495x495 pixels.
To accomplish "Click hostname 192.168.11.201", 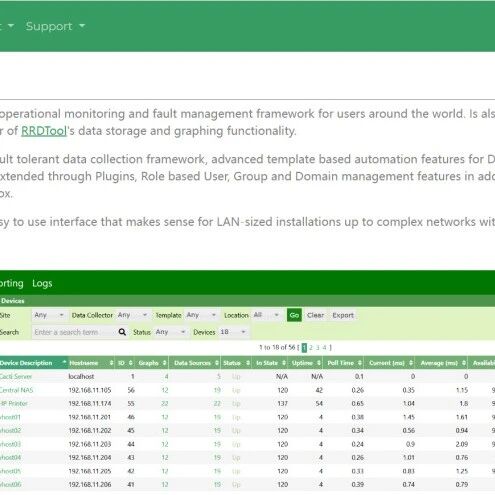I will [90, 417].
